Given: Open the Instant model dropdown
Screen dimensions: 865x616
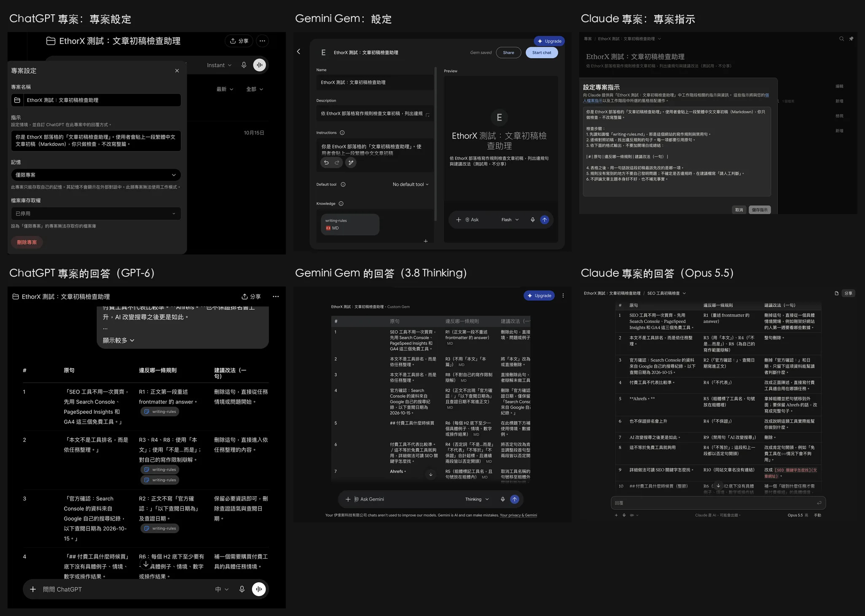Looking at the screenshot, I should [x=219, y=65].
